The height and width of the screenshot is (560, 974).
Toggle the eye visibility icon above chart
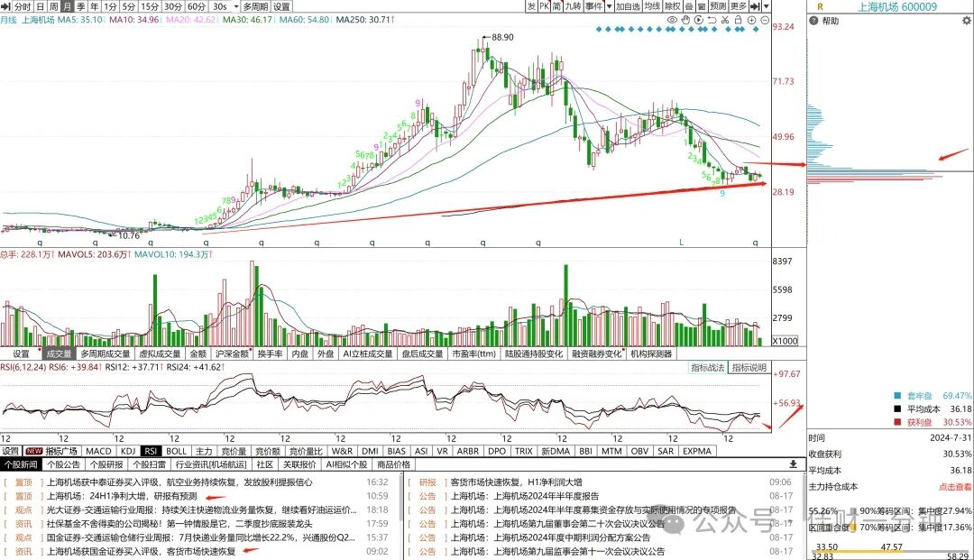tap(672, 20)
